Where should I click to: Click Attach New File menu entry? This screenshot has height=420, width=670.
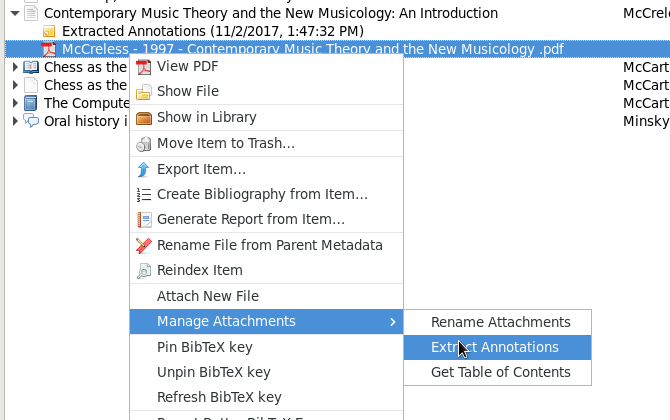click(208, 296)
